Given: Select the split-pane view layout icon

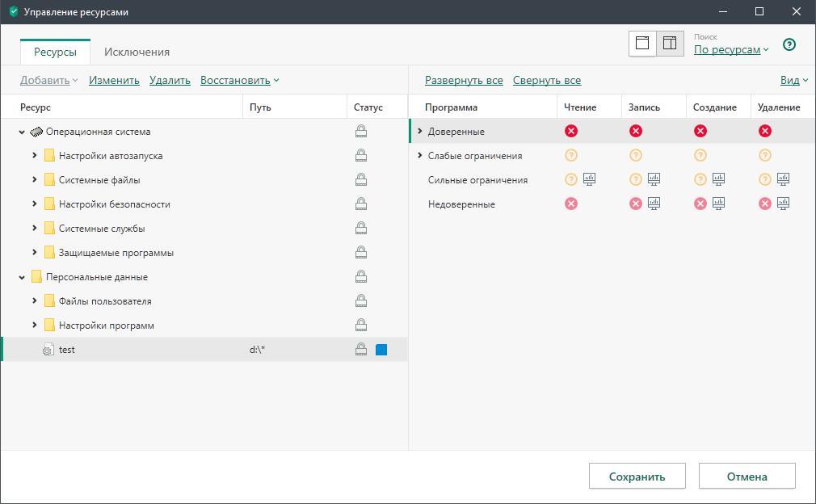Looking at the screenshot, I should [670, 44].
